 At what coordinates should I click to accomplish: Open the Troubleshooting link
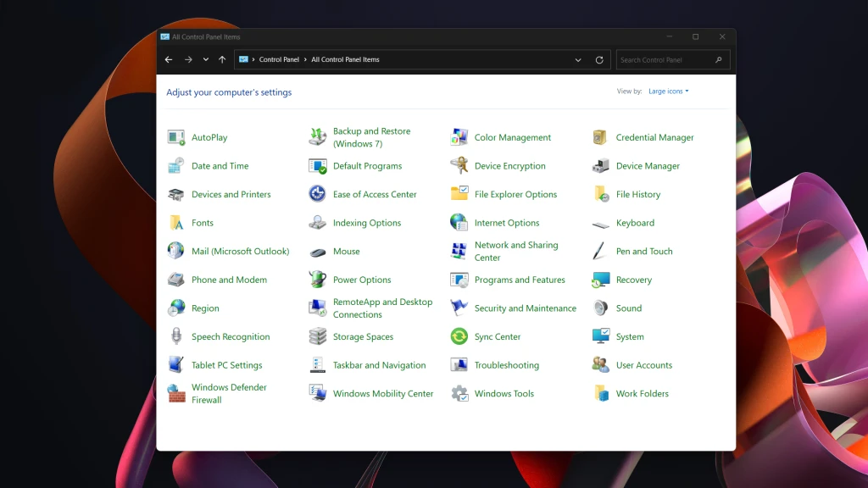coord(506,365)
